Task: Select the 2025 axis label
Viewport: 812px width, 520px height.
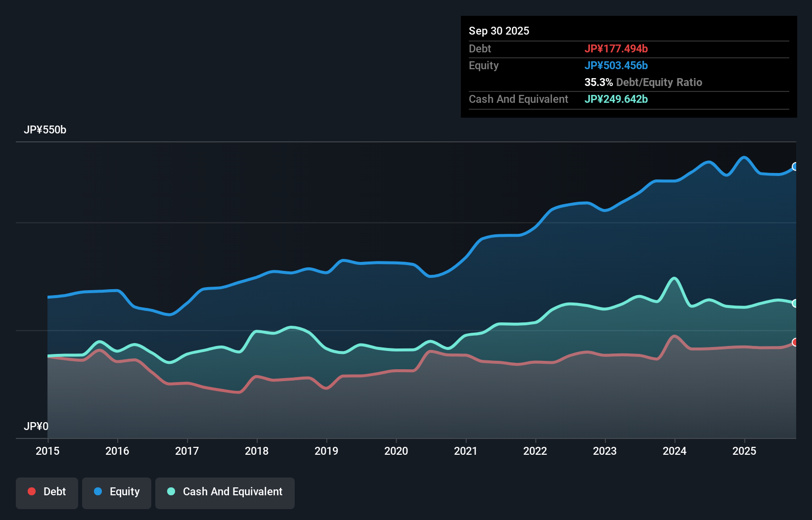Action: pyautogui.click(x=745, y=451)
